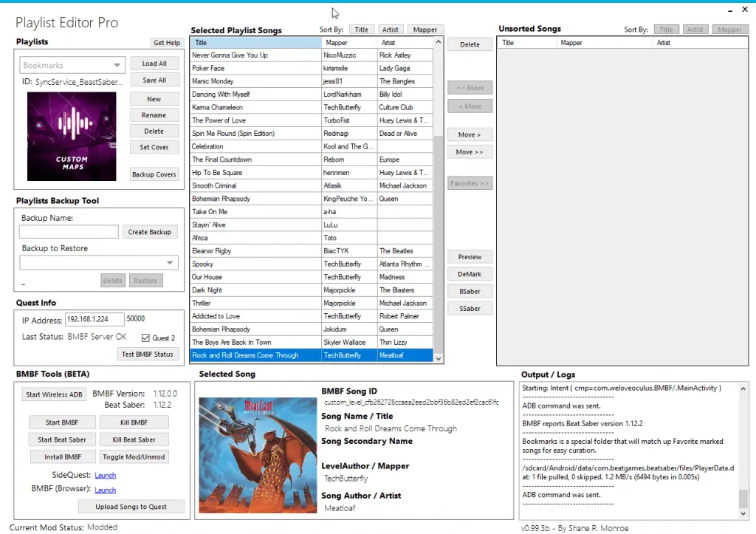Open the BMBF Browser Launch link
Screen dimensions: 756x534
click(106, 490)
